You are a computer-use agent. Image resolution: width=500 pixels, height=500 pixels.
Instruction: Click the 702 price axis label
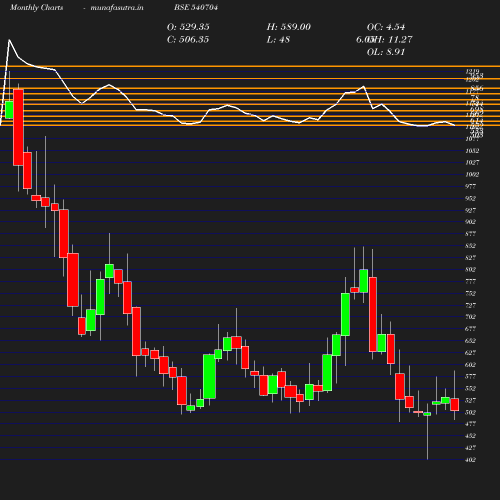click(x=470, y=317)
